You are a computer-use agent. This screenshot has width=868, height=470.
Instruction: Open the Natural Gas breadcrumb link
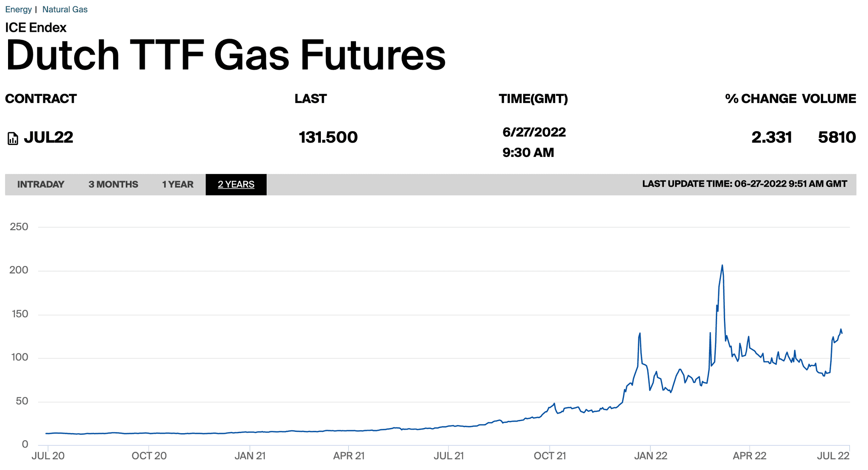point(65,9)
